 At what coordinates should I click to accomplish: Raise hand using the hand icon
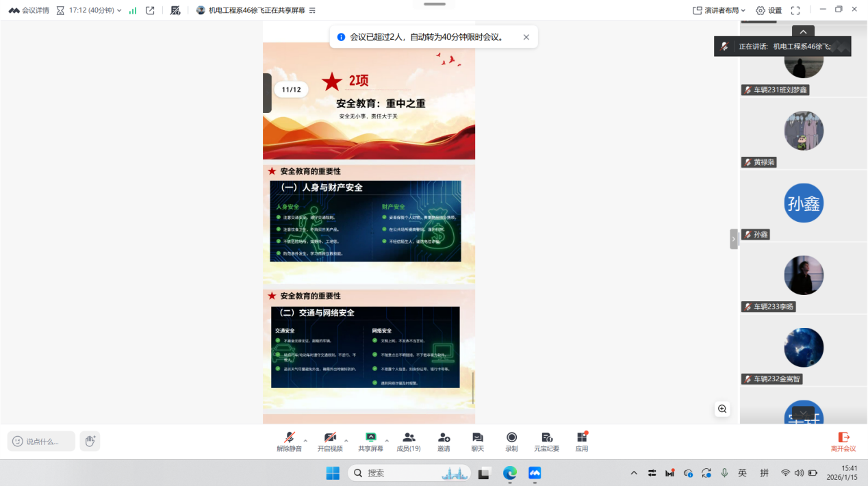click(90, 442)
